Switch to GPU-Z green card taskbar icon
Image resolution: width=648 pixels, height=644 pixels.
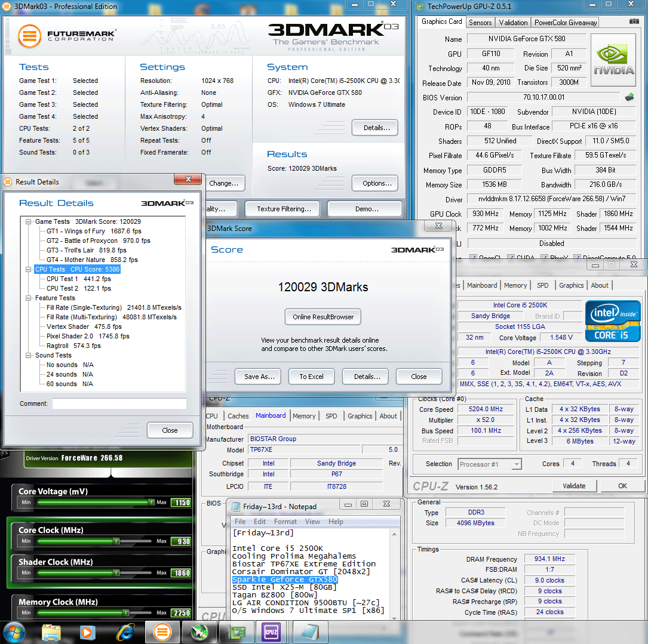coord(237,633)
